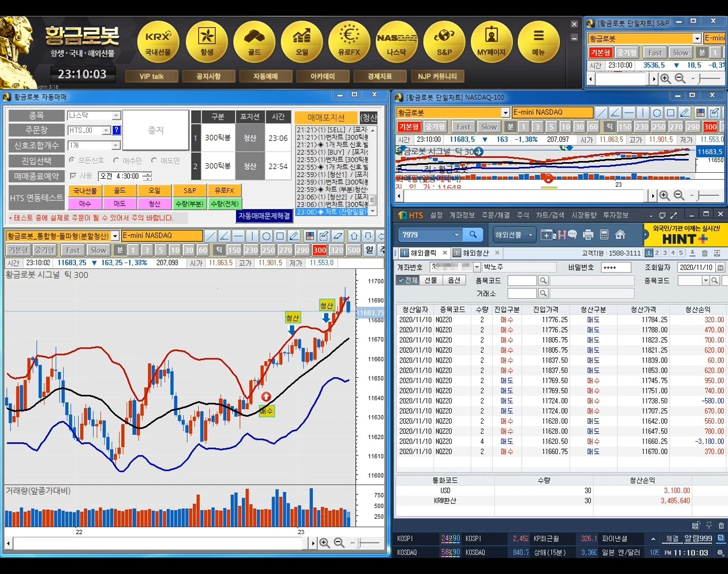
Task: Expand the 황금로봇 dropdown in NASDAQ-100 chart window
Action: point(505,113)
